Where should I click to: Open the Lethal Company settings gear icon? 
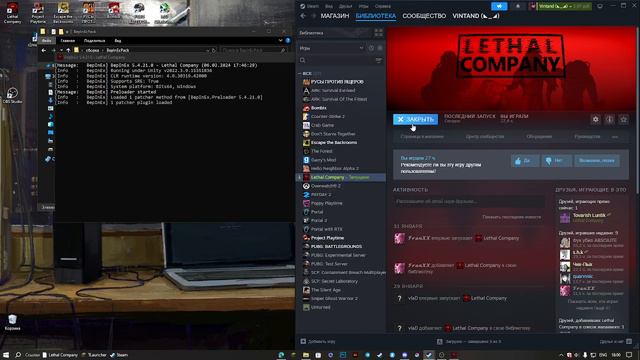pos(595,119)
